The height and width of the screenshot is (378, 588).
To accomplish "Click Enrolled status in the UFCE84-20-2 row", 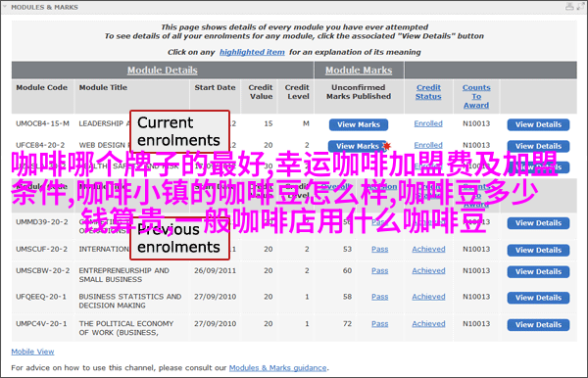I will tap(428, 145).
